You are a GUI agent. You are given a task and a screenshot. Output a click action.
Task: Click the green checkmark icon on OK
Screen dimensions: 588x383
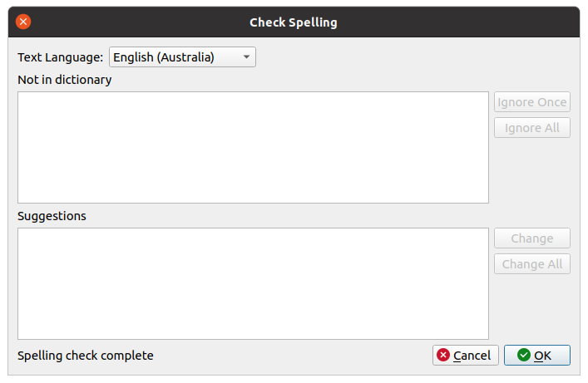point(523,356)
